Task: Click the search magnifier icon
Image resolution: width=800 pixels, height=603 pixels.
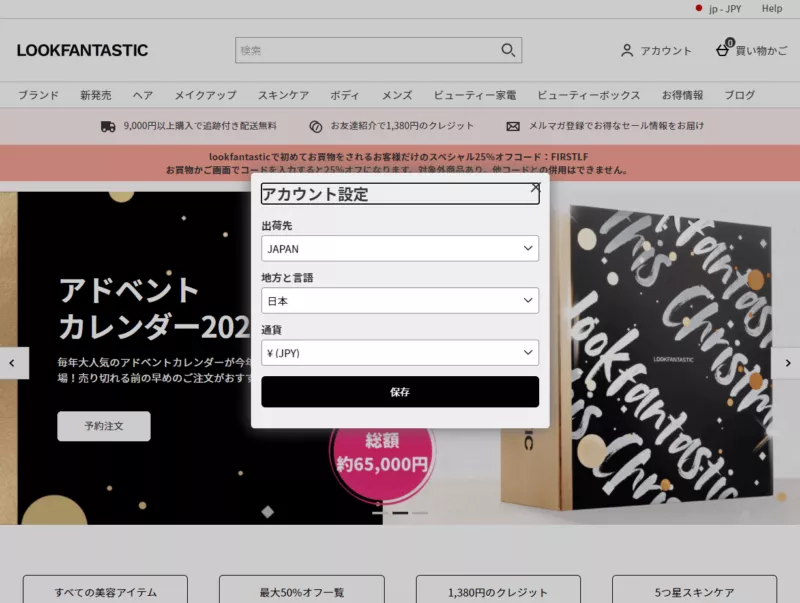Action: 508,49
